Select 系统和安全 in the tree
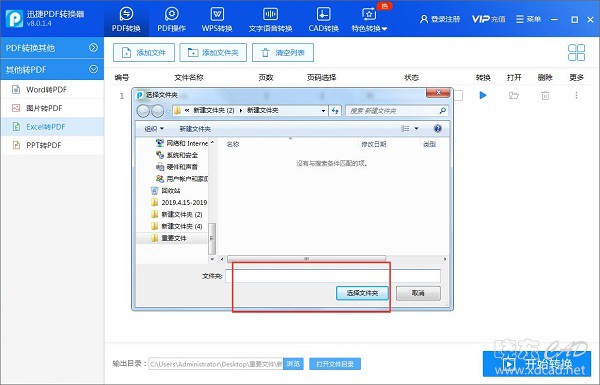 coord(177,155)
